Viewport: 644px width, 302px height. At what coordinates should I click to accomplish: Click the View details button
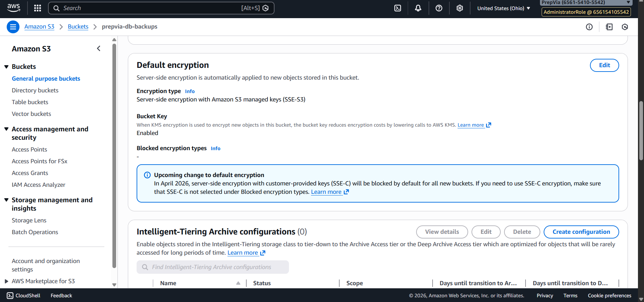pos(442,232)
